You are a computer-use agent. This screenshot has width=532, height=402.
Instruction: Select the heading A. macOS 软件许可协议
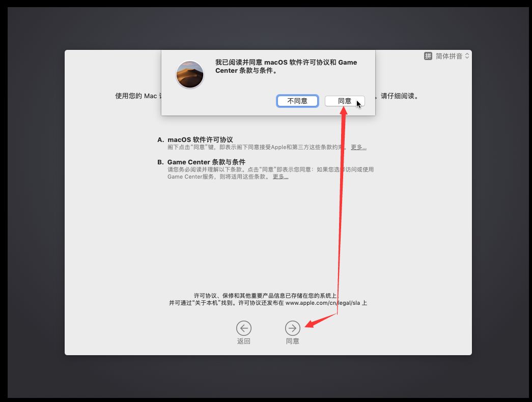pyautogui.click(x=195, y=140)
